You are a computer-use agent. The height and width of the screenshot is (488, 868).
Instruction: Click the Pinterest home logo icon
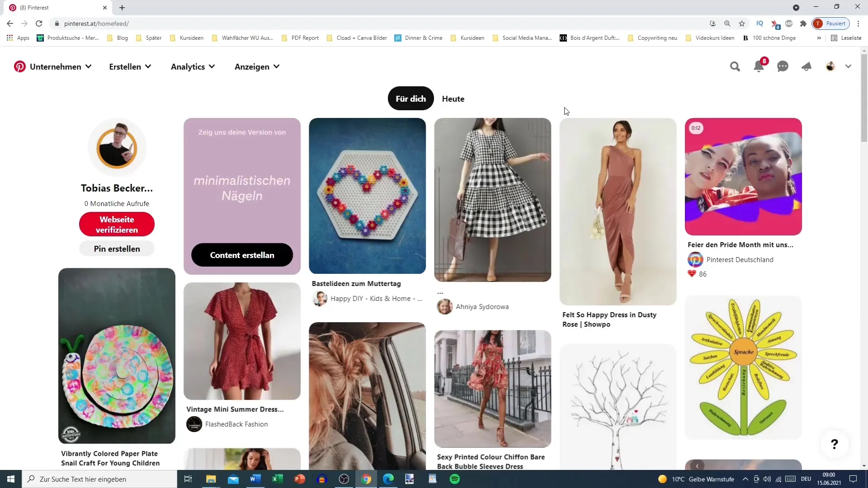pos(19,67)
